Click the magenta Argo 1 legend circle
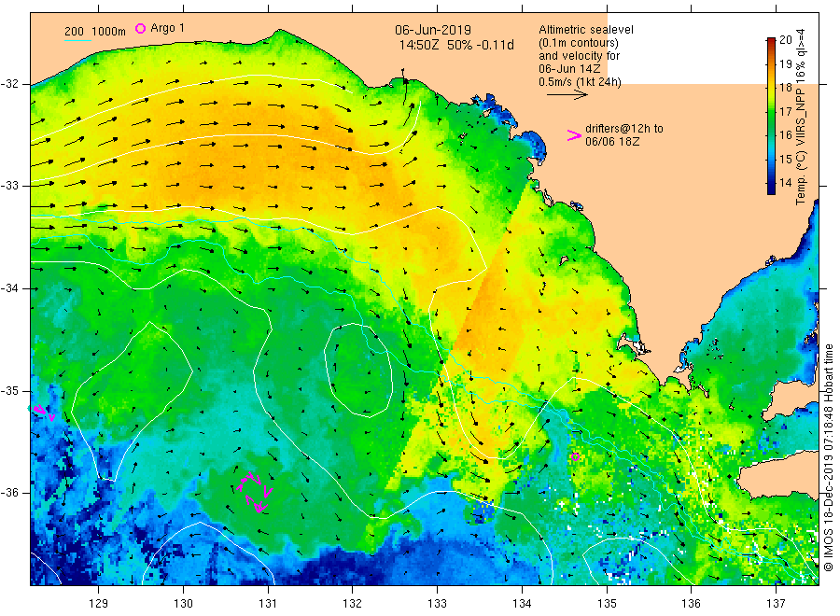Image resolution: width=840 pixels, height=616 pixels. (140, 28)
